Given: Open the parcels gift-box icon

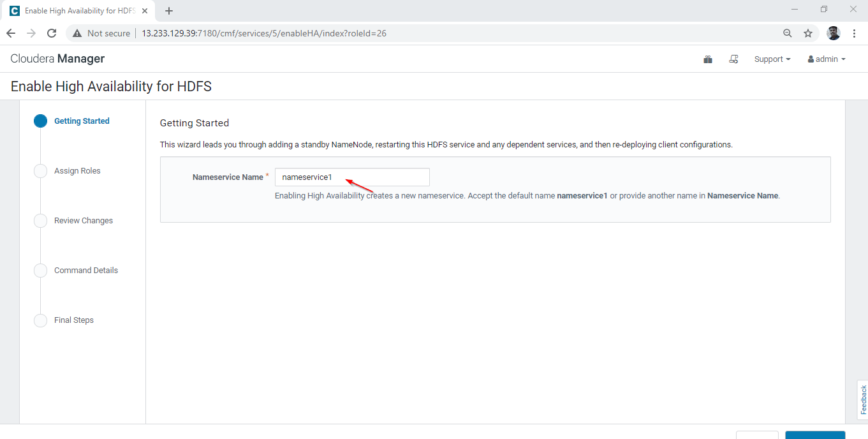Looking at the screenshot, I should (x=708, y=59).
